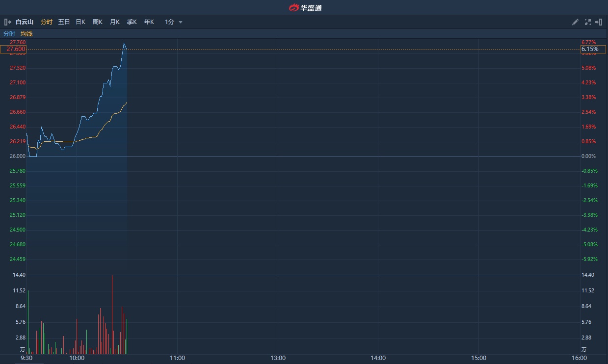Click the 13:00 time axis marker
Screen dimensions: 608x364
click(278, 358)
